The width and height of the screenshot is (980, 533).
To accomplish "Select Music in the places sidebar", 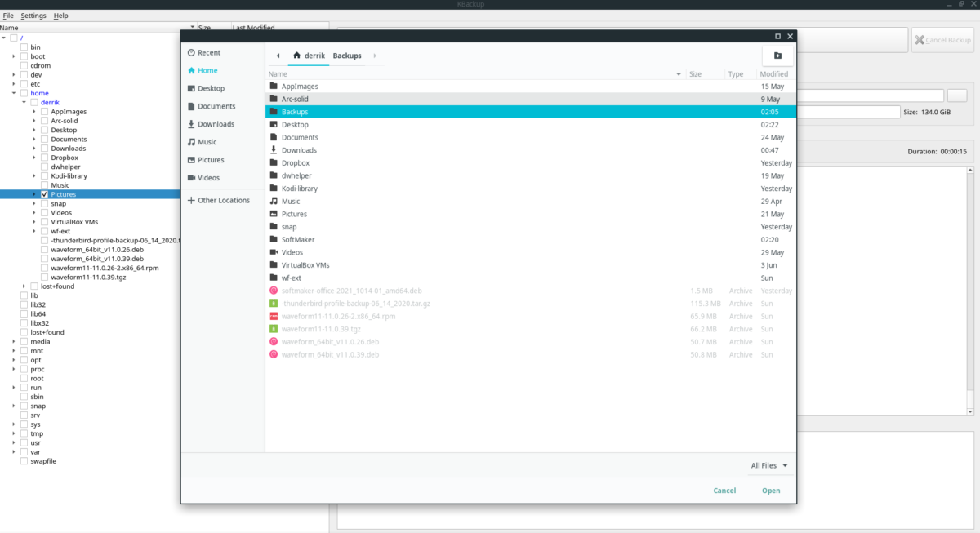I will pos(208,142).
